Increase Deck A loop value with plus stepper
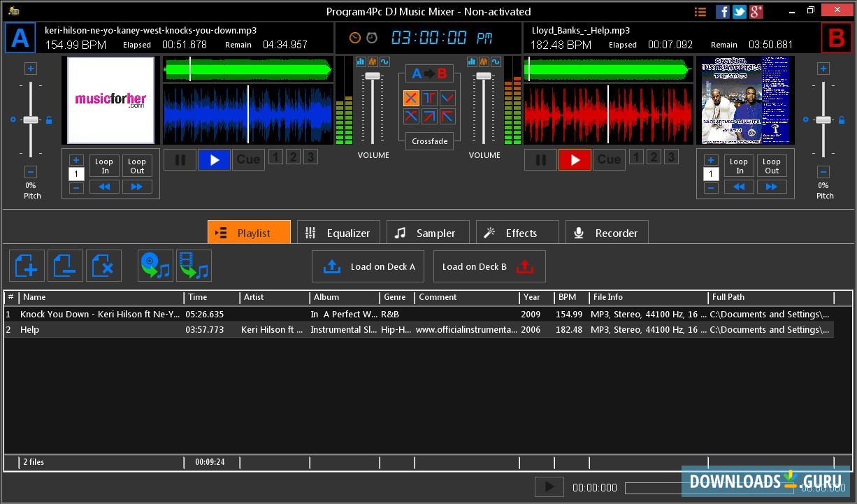This screenshot has height=504, width=857. coord(76,159)
